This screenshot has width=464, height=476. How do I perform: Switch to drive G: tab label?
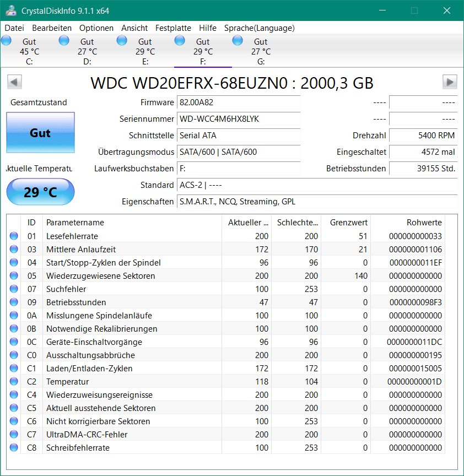(x=261, y=51)
